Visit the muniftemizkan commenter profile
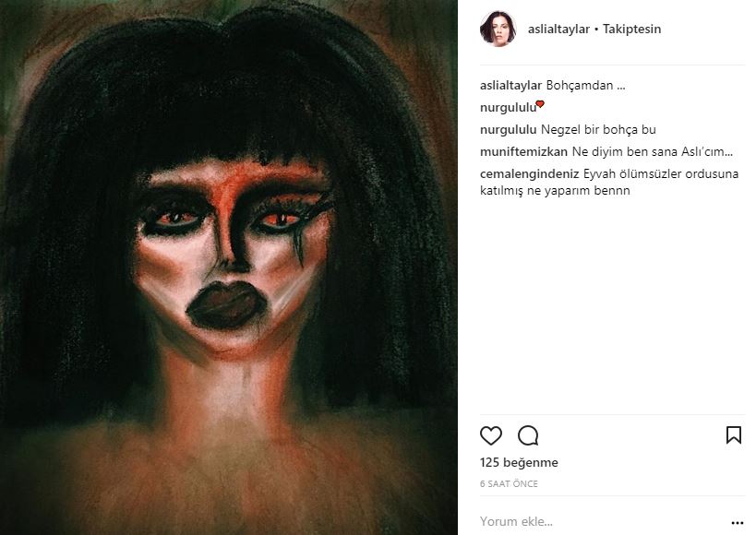 (x=520, y=151)
